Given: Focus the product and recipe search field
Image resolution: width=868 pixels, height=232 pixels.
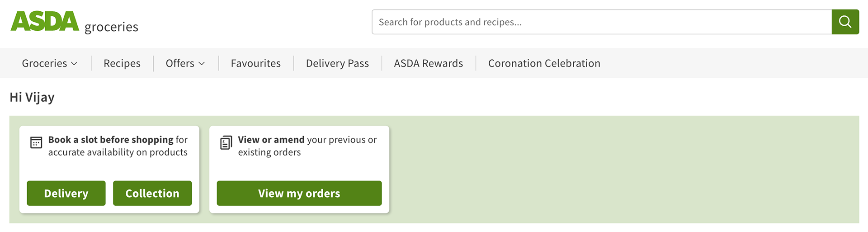Looking at the screenshot, I should pos(601,22).
